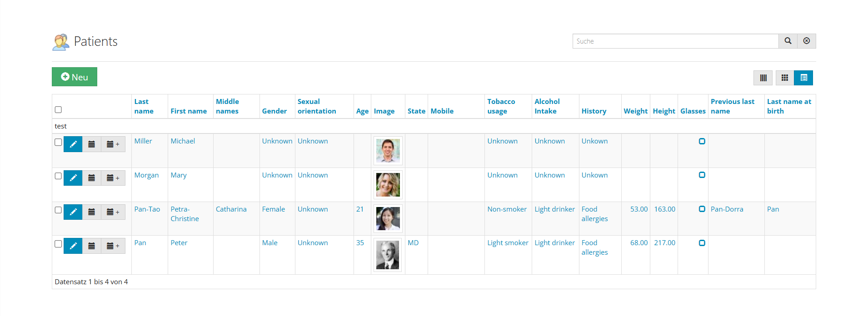Check the row checkbox for Pan-Tao
This screenshot has width=868, height=316.
pos(58,210)
